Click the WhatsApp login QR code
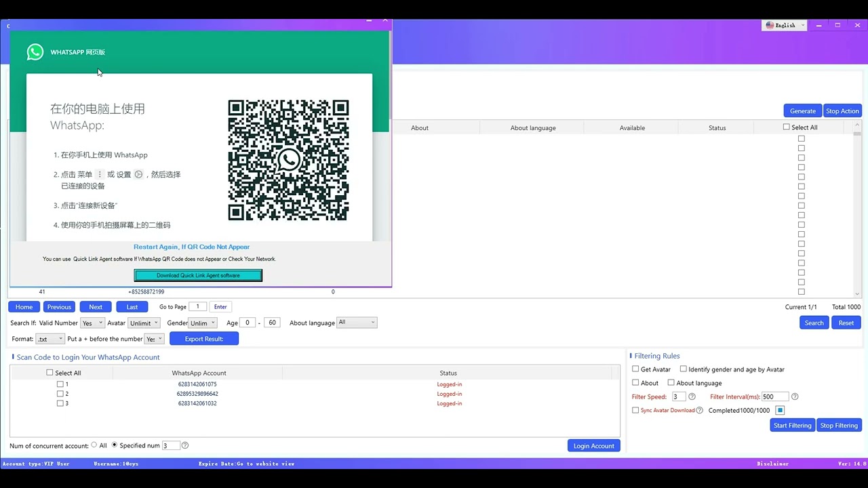This screenshot has width=868, height=488. pos(288,160)
